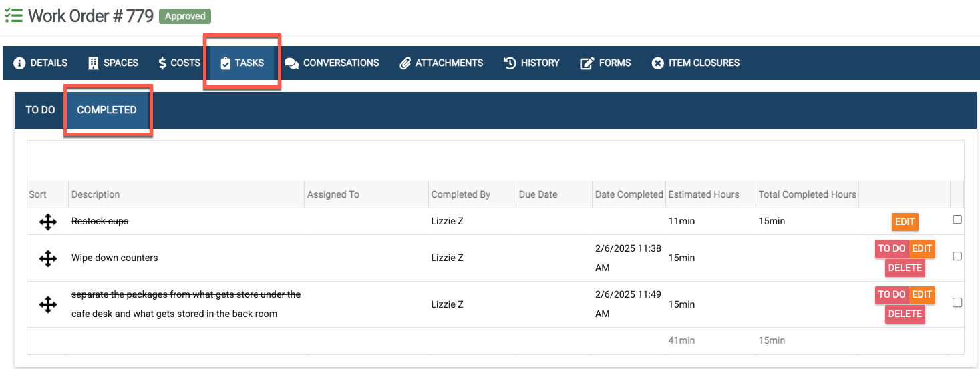Select checkbox for separate the packages task
The image size is (980, 369).
pos(957,302)
